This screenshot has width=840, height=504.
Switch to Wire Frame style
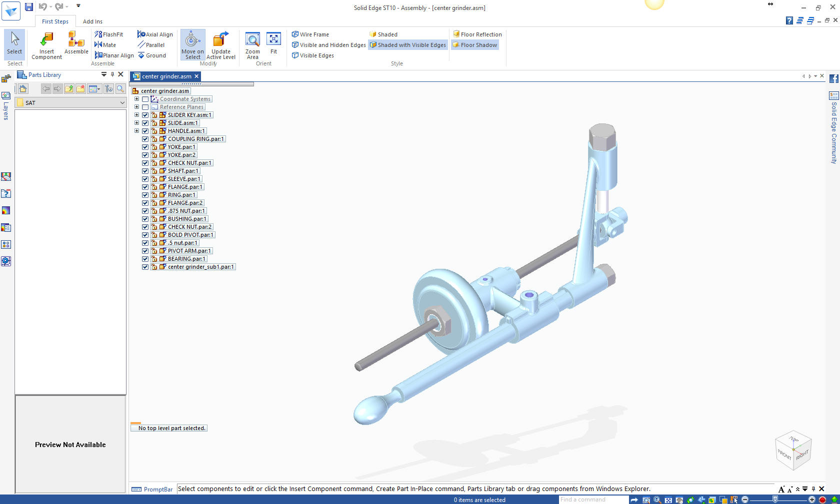310,34
